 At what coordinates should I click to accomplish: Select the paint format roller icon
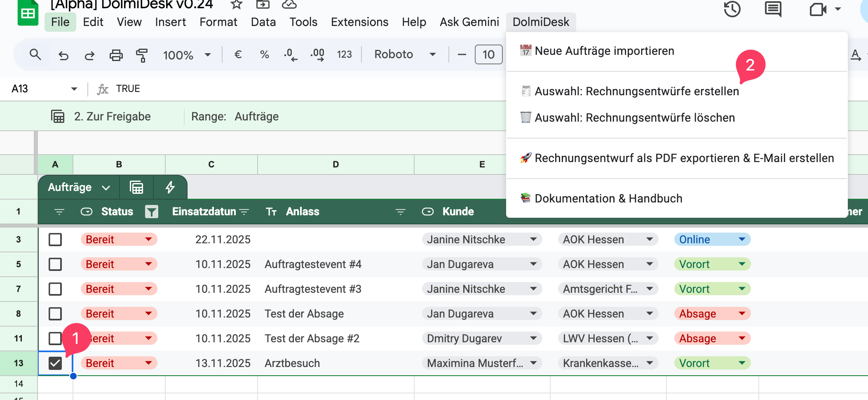142,55
